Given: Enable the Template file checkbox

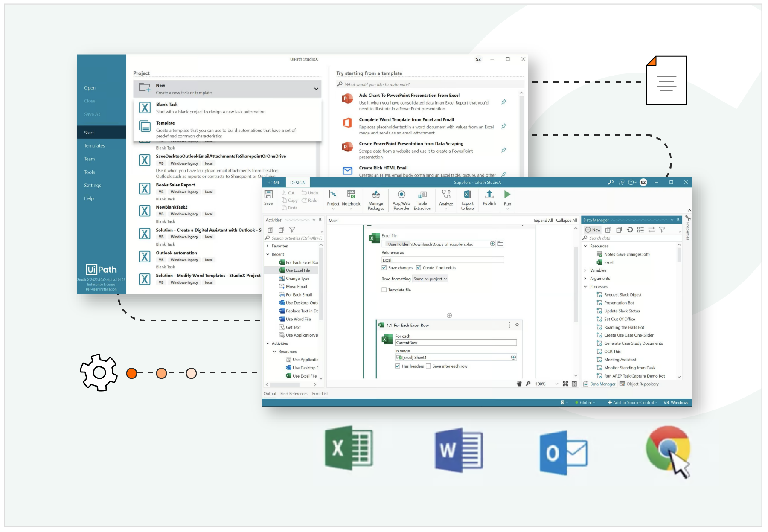Looking at the screenshot, I should coord(384,290).
